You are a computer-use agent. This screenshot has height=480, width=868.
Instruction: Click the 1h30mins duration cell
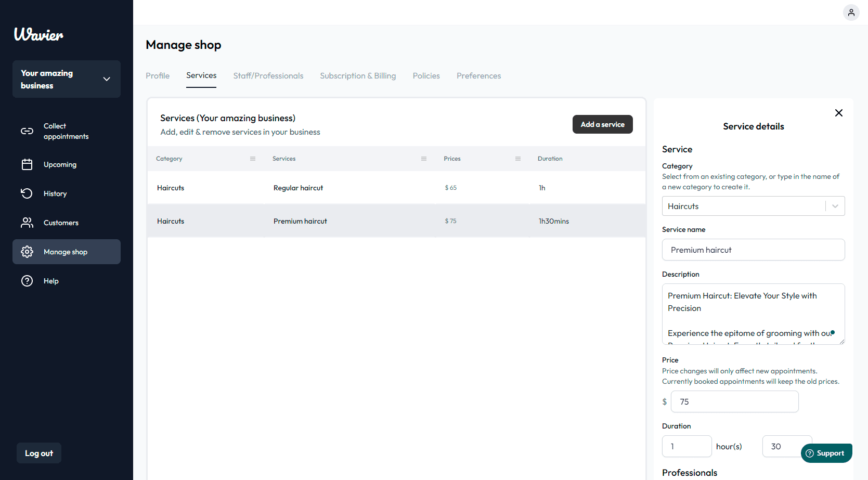(x=554, y=221)
